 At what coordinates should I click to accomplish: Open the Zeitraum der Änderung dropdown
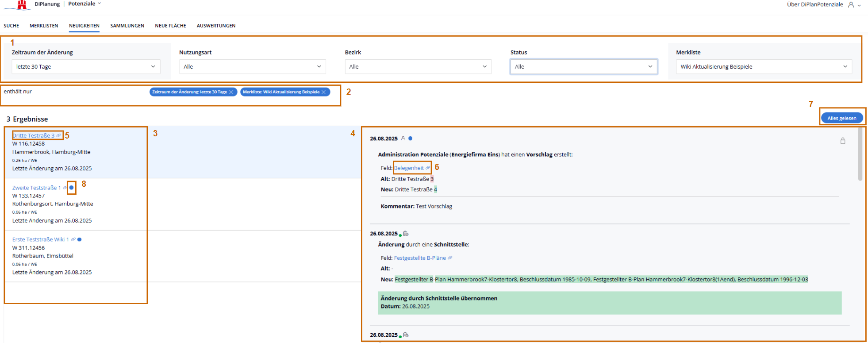tap(86, 67)
